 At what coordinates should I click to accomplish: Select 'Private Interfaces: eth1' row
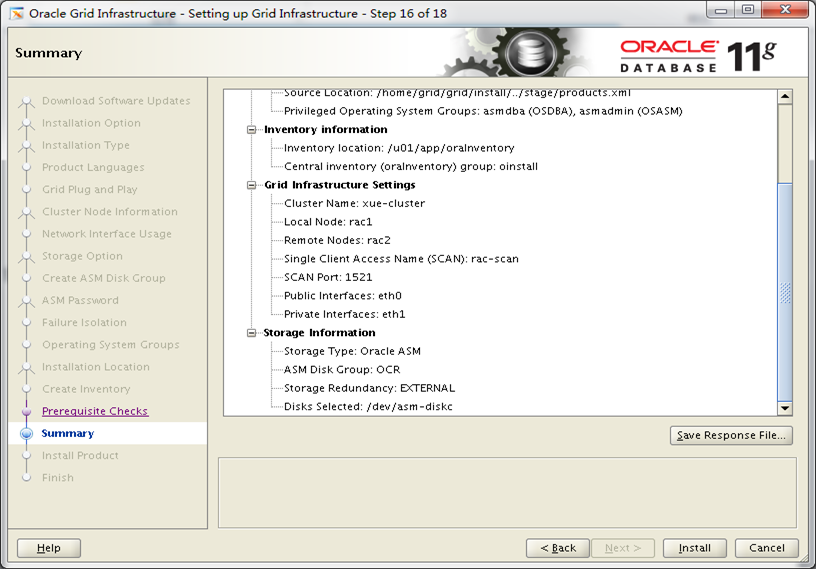click(x=345, y=314)
